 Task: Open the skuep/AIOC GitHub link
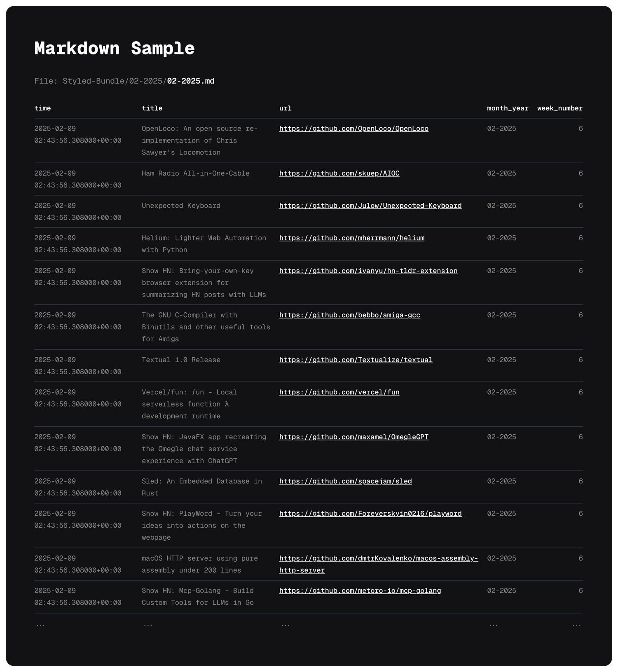click(x=339, y=173)
